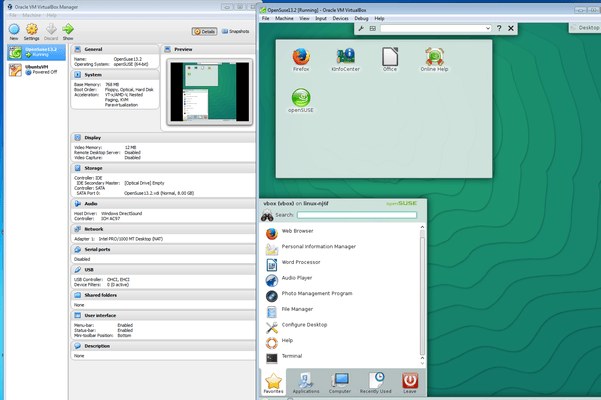Close the desktop toolbar with X icon
This screenshot has height=400, width=601.
click(511, 28)
